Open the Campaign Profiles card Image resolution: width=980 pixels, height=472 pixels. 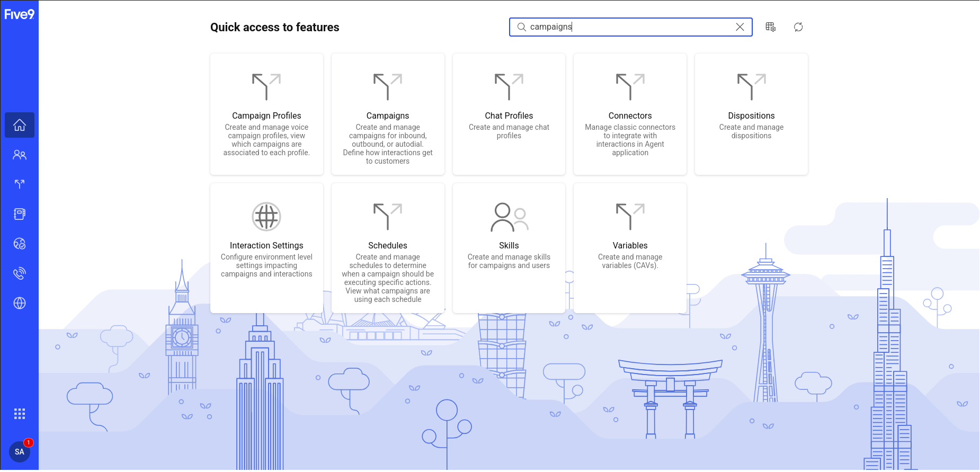(266, 114)
